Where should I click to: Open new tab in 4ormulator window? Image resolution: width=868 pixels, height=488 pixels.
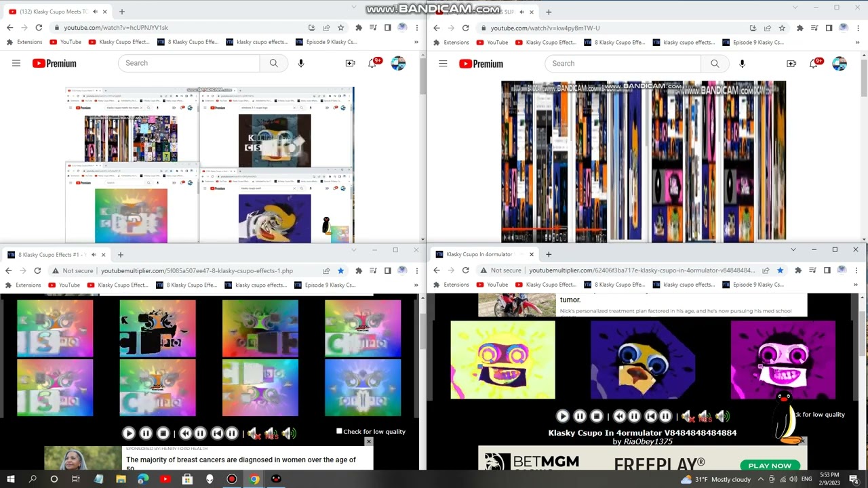549,254
